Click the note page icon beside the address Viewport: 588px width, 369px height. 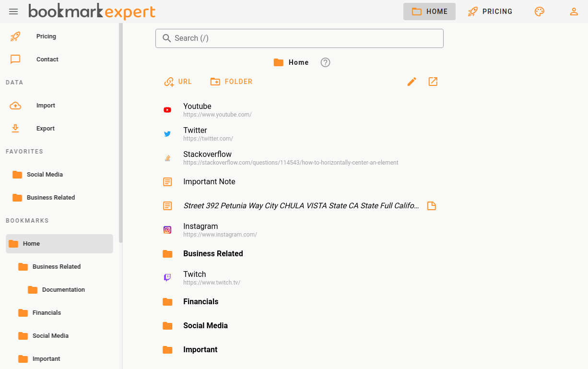pos(431,206)
